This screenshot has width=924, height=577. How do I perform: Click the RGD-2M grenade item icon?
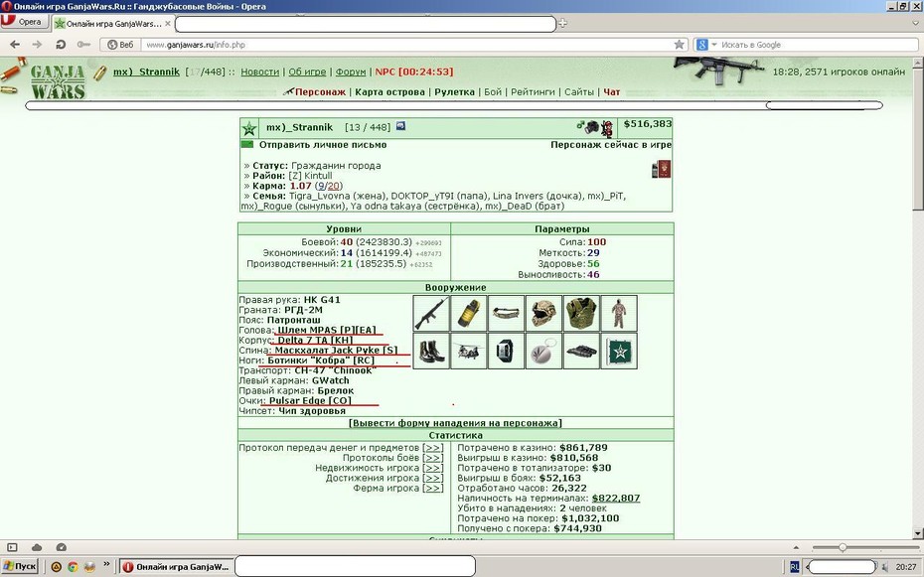(469, 313)
